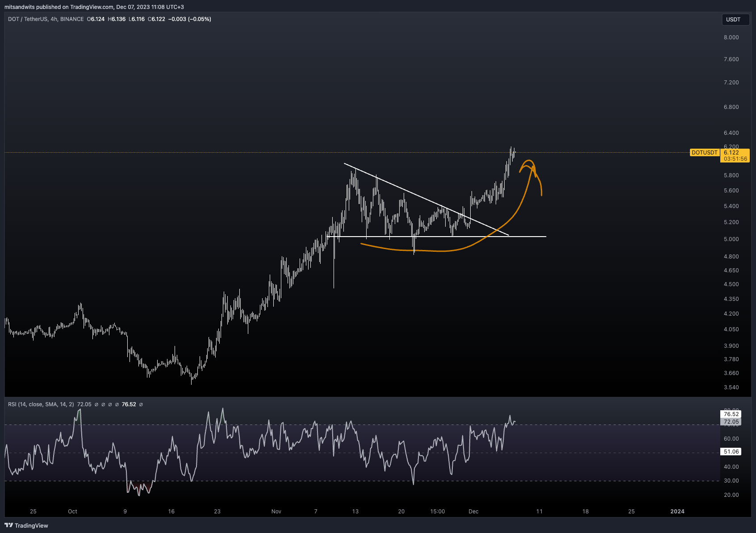Click the 4.200 price axis label
Image resolution: width=756 pixels, height=533 pixels.
[x=731, y=314]
